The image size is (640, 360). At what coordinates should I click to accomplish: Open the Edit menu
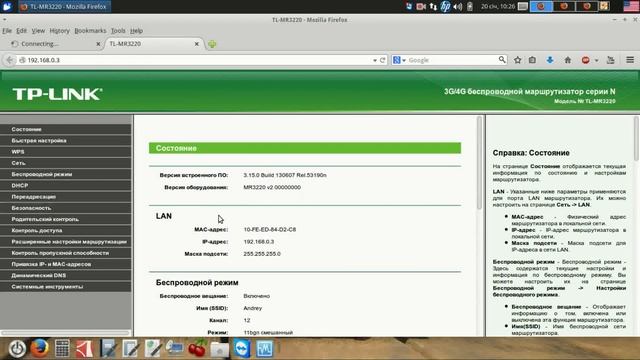pyautogui.click(x=21, y=31)
